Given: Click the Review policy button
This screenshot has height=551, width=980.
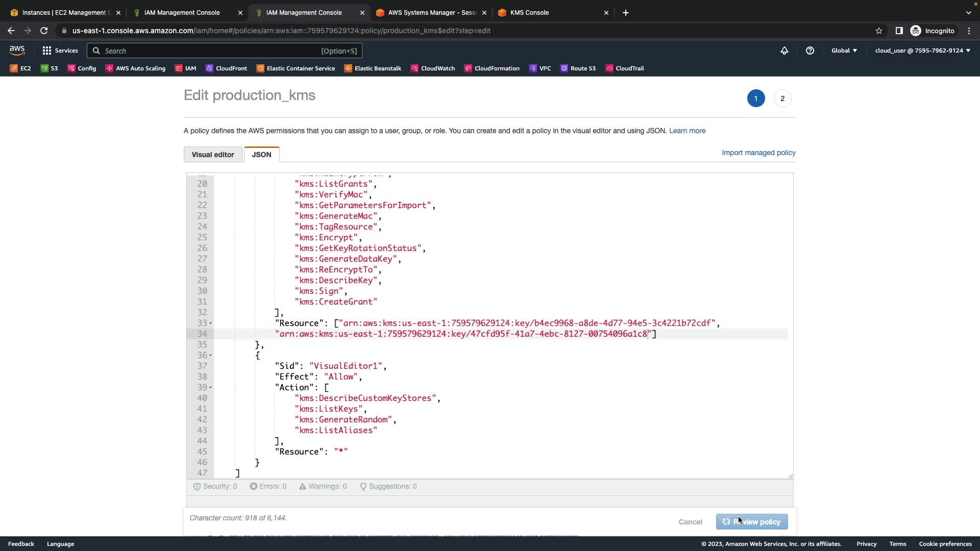Looking at the screenshot, I should click(752, 522).
